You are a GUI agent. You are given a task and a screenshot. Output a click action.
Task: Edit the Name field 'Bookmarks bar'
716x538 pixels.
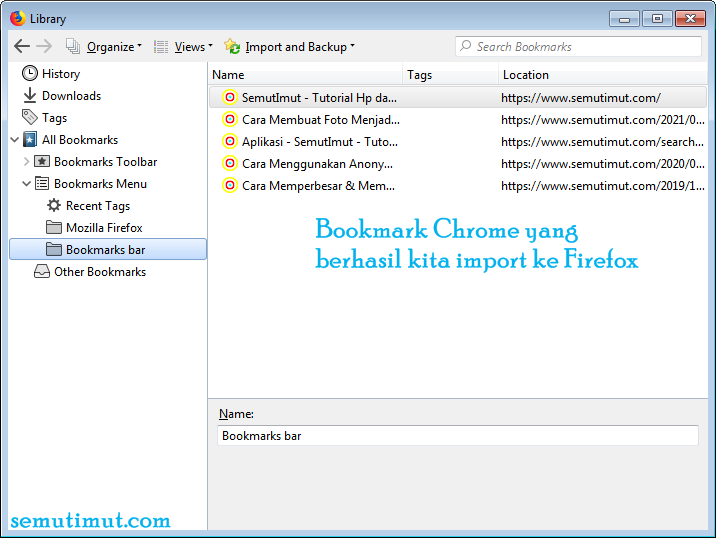[x=458, y=436]
